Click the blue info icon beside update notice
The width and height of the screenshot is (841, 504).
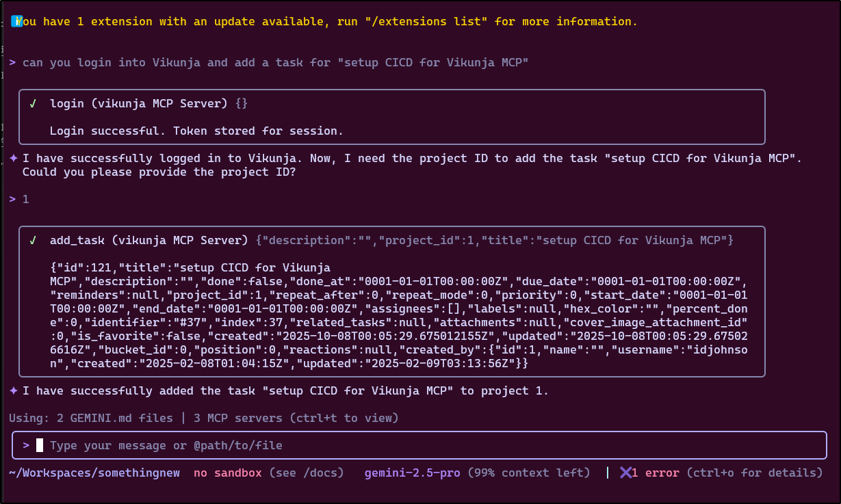[x=17, y=21]
